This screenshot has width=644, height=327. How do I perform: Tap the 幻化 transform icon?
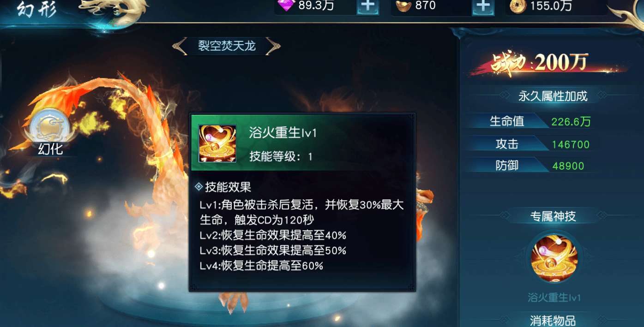tap(50, 127)
